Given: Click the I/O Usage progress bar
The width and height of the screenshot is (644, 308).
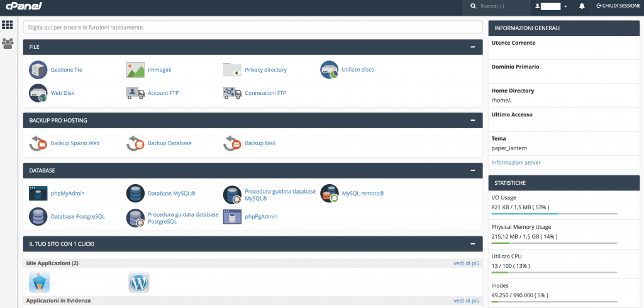Looking at the screenshot, I should click(554, 214).
